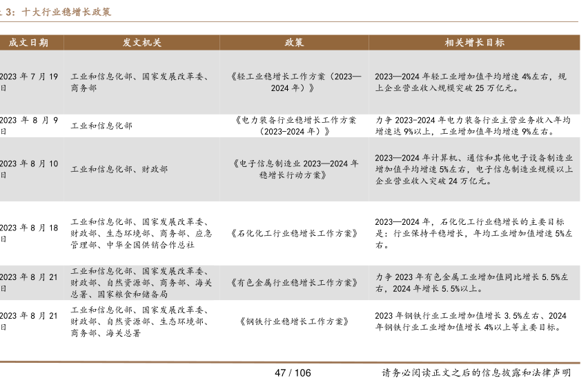This screenshot has width=588, height=378.
Task: Select the 发文机关 column header
Action: point(141,43)
